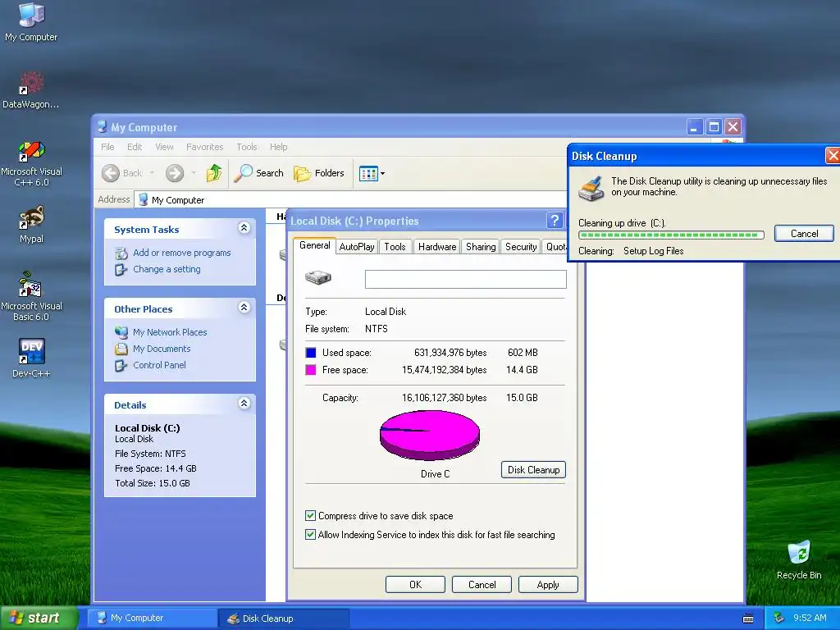Collapse the Other Places panel
This screenshot has height=630, width=840.
click(x=244, y=308)
